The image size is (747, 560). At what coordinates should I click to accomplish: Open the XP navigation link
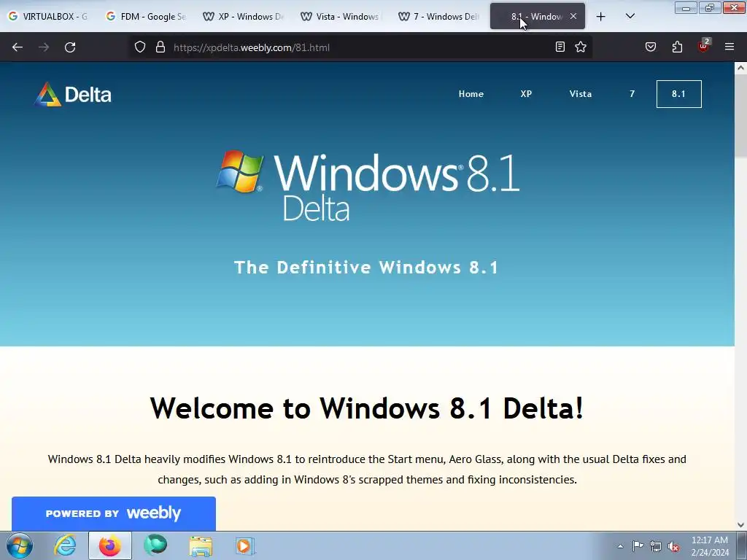[526, 94]
